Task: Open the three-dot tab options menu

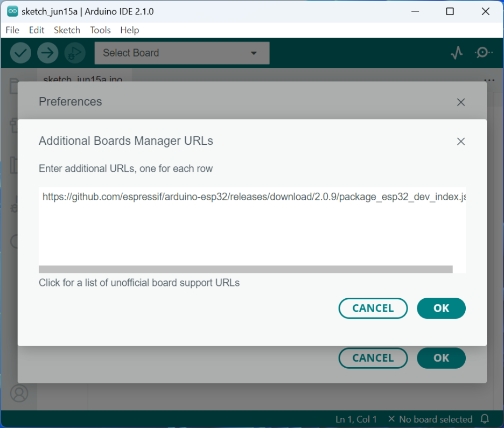Action: pos(489,80)
